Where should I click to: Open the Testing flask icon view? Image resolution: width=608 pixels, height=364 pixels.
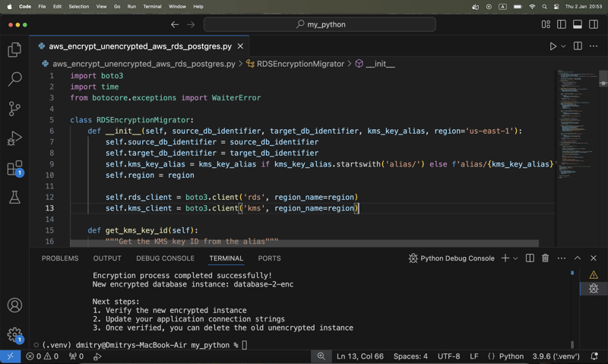(x=14, y=198)
